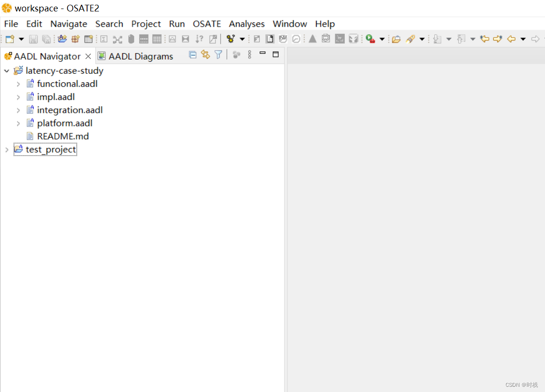Toggle Link with Editor in navigator
This screenshot has width=545, height=392.
coord(205,55)
